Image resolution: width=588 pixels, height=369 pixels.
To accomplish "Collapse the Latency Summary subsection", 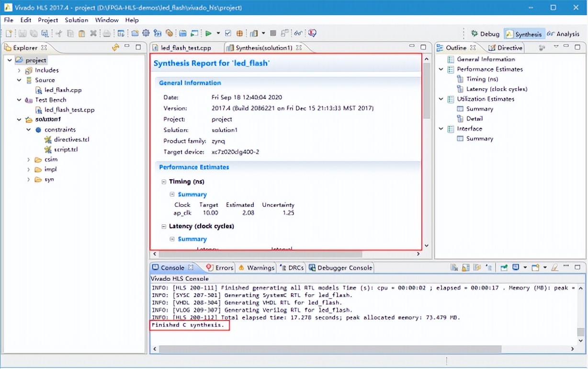I will click(x=172, y=239).
